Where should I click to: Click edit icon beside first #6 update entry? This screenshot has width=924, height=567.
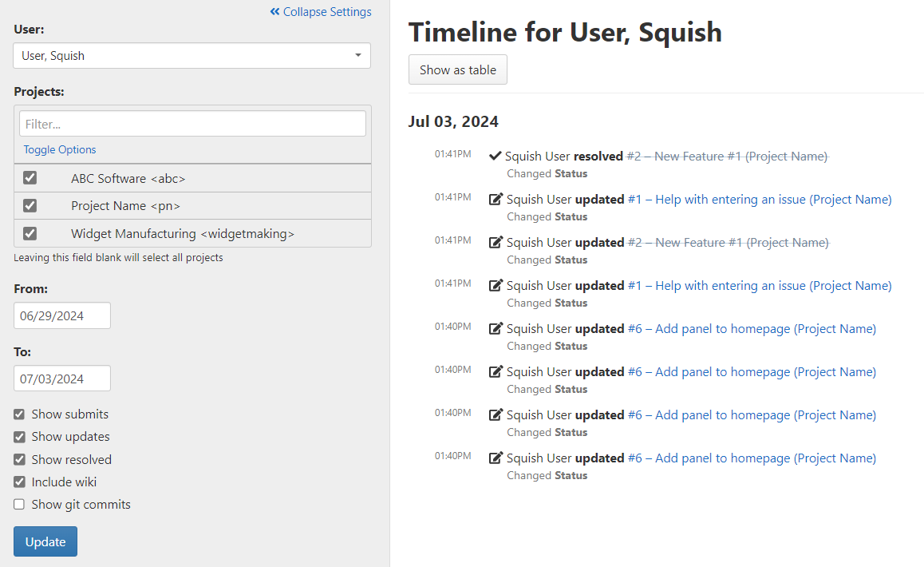(x=496, y=329)
